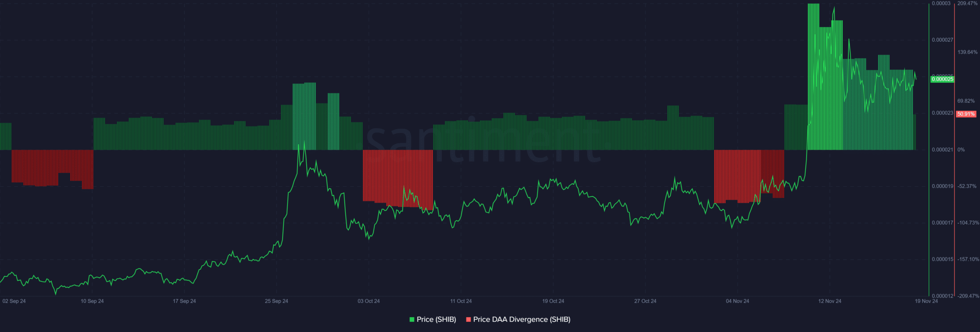Screen dimensions: 980x332
Task: Click the 139.64% divergence axis value
Action: (967, 52)
